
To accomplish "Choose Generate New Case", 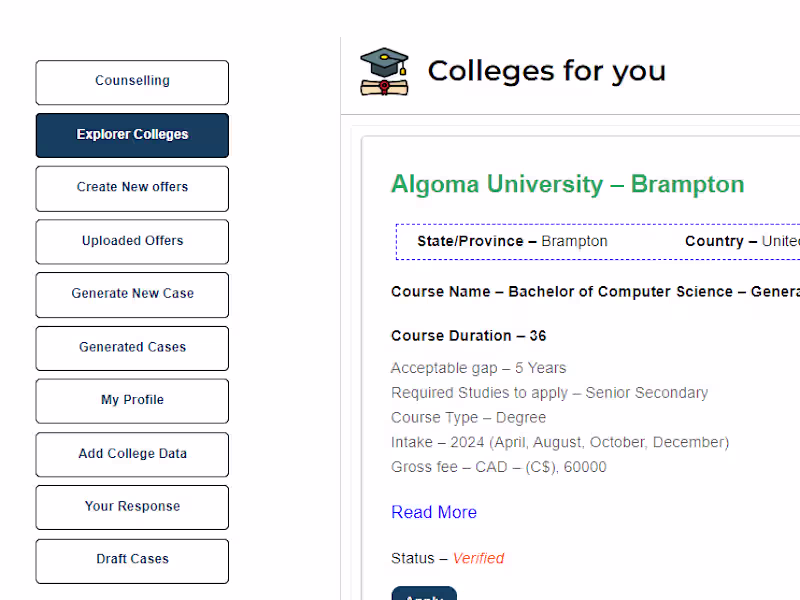I will tap(132, 294).
